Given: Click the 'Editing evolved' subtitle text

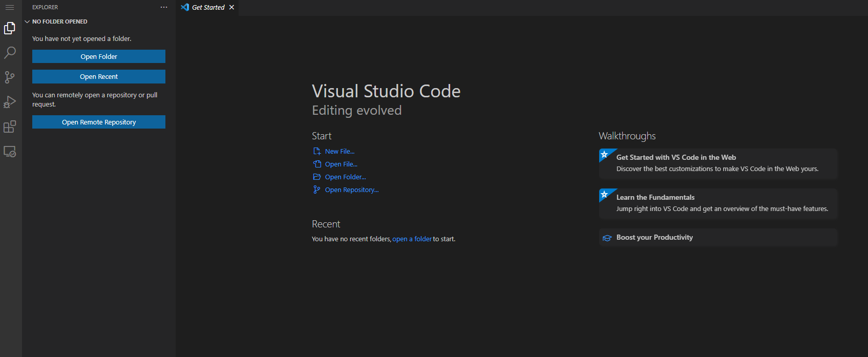Looking at the screenshot, I should pyautogui.click(x=357, y=110).
